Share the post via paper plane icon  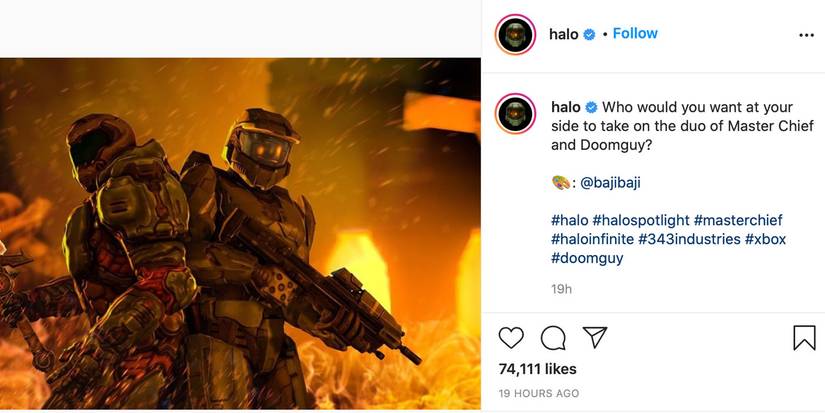[595, 338]
